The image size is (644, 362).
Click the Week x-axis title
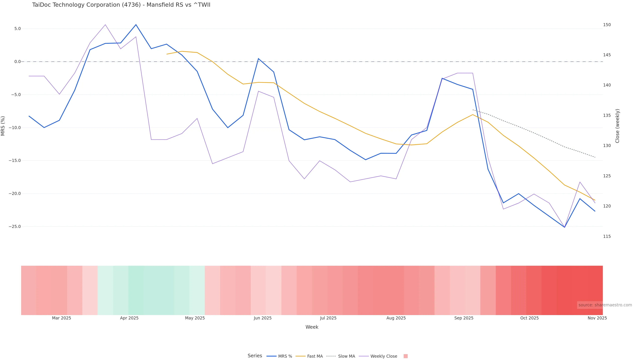[312, 327]
